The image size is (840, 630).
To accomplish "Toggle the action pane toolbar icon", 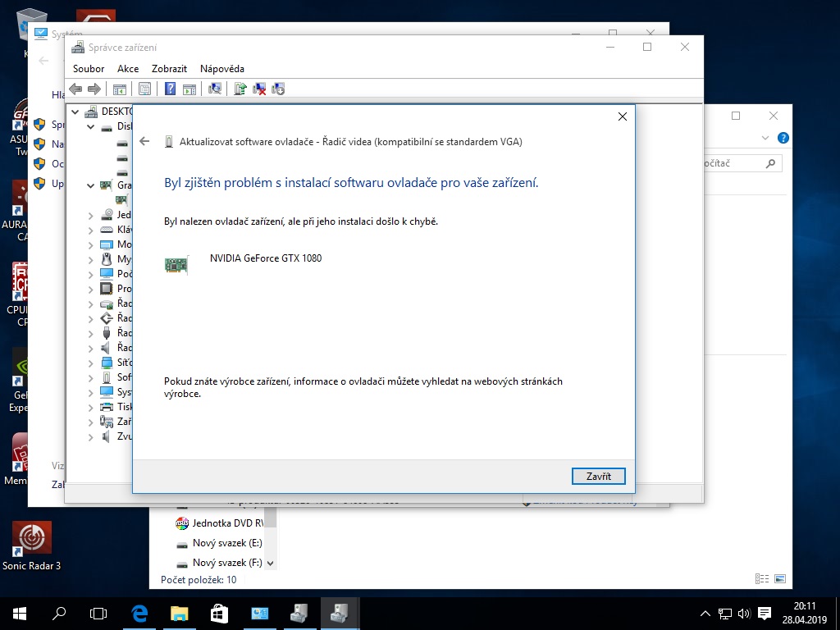I will click(189, 89).
